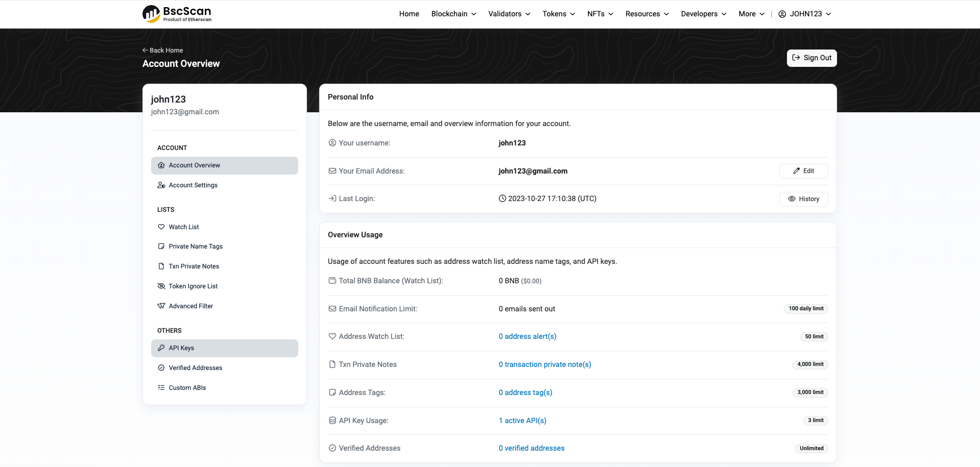980x467 pixels.
Task: Click the Sign Out button
Action: (811, 58)
